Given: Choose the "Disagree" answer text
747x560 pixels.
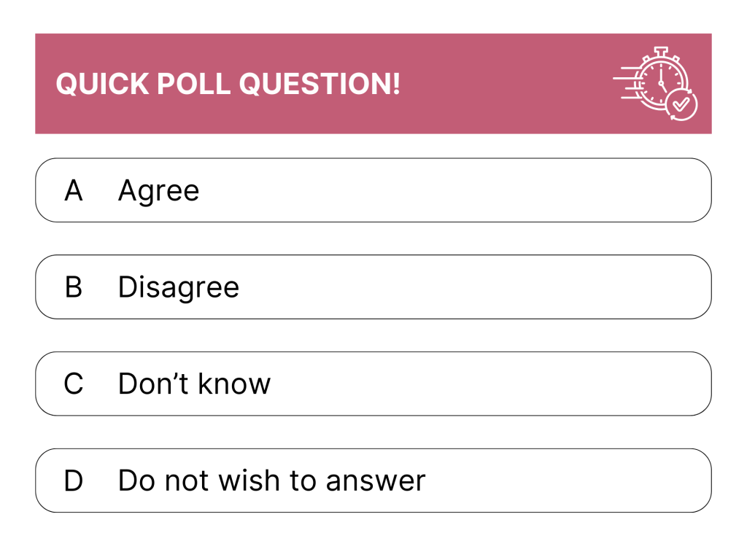Looking at the screenshot, I should point(179,287).
